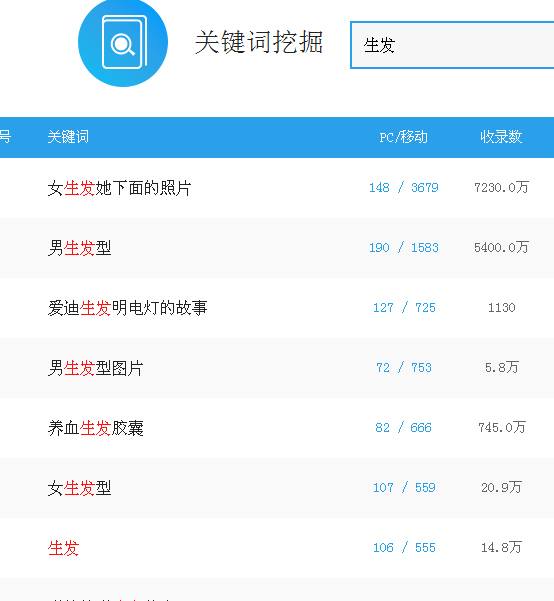Screen dimensions: 554x601
Task: Click index value 127 / 725
Action: click(404, 308)
